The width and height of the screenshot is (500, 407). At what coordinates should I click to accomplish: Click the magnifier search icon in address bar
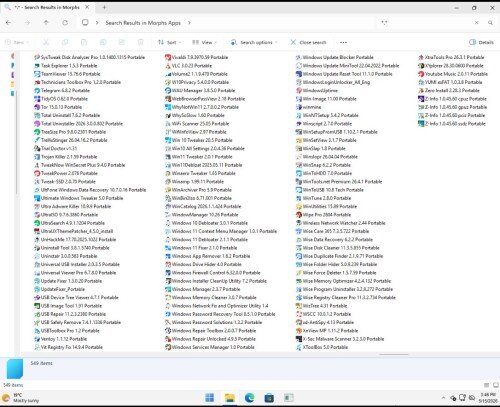(490, 23)
